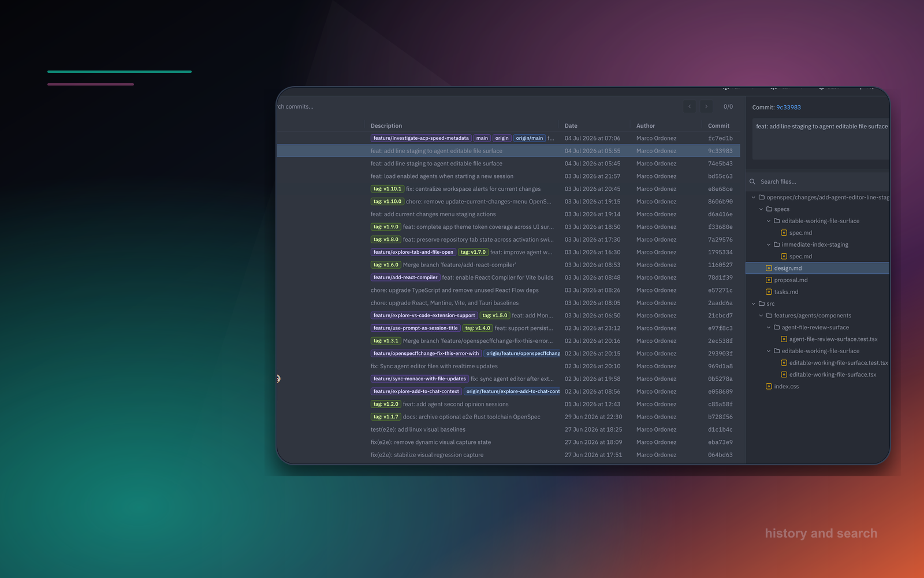
Task: Open commit hash link 9c33983 in details
Action: point(788,108)
